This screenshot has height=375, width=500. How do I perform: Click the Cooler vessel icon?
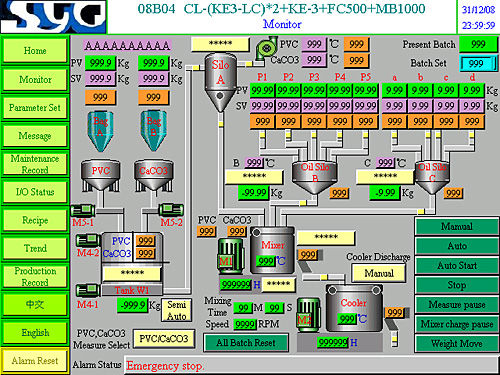354,308
